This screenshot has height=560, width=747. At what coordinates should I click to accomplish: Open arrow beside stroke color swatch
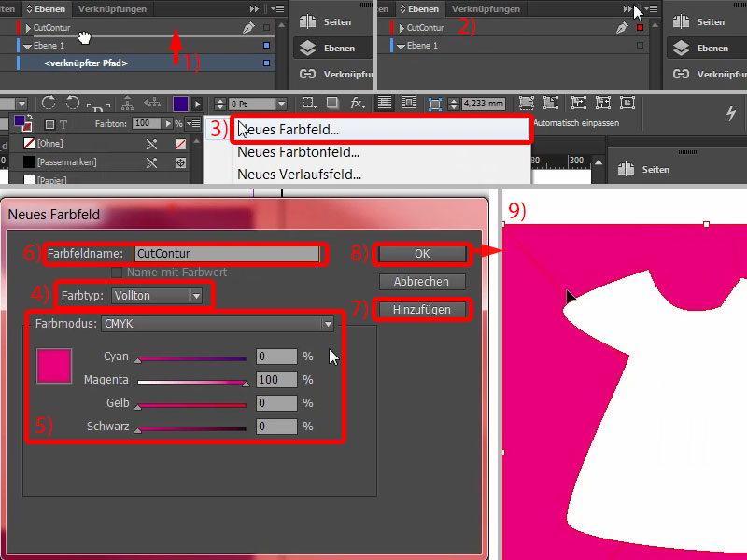pyautogui.click(x=197, y=104)
